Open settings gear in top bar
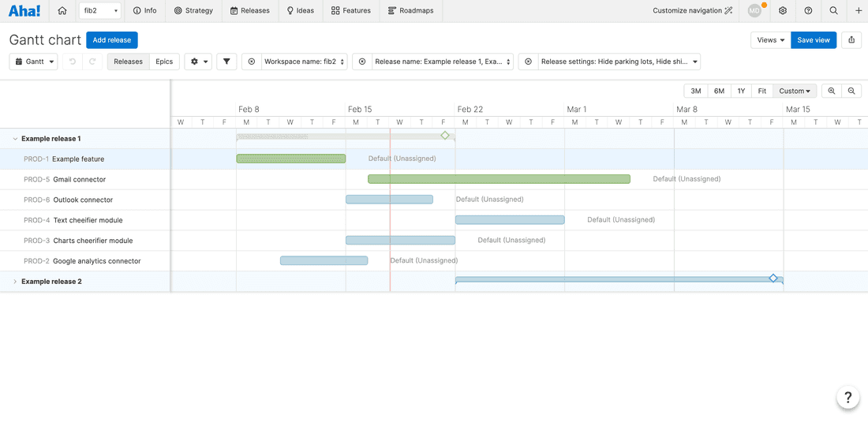This screenshot has width=868, height=426. tap(783, 10)
